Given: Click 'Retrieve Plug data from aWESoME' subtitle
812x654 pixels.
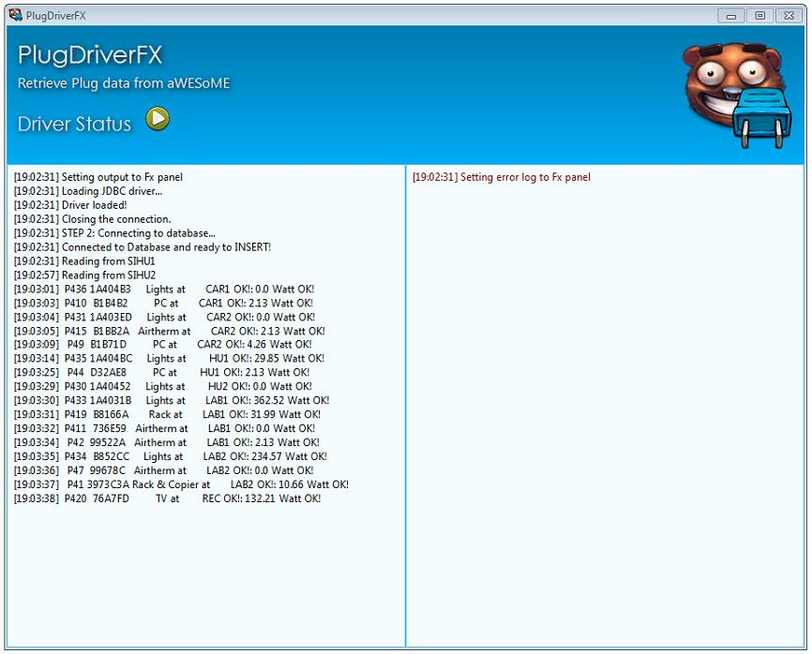Looking at the screenshot, I should coord(124,83).
